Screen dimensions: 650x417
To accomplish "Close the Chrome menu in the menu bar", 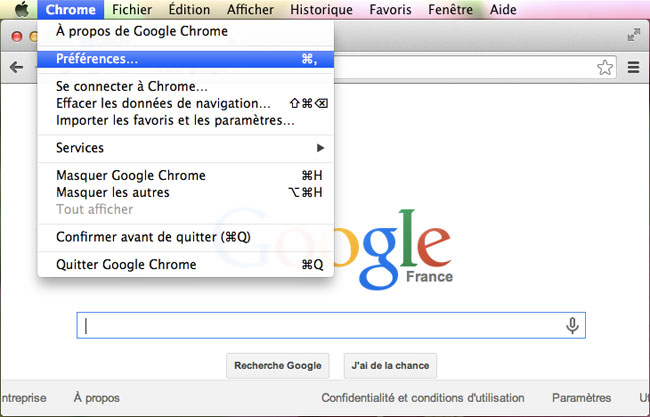I will [70, 10].
